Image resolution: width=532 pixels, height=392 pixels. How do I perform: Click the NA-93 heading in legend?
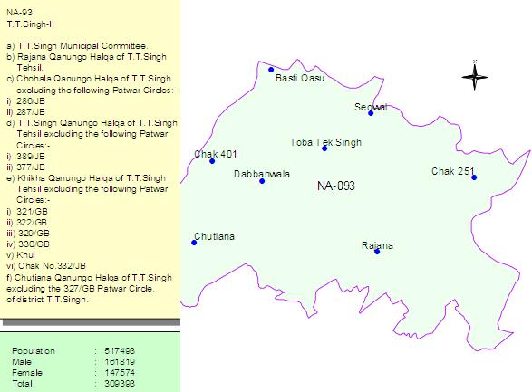coord(19,13)
